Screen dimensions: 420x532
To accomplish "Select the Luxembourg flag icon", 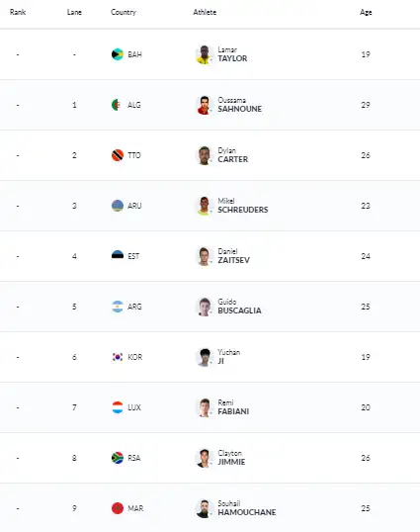I will 118,407.
